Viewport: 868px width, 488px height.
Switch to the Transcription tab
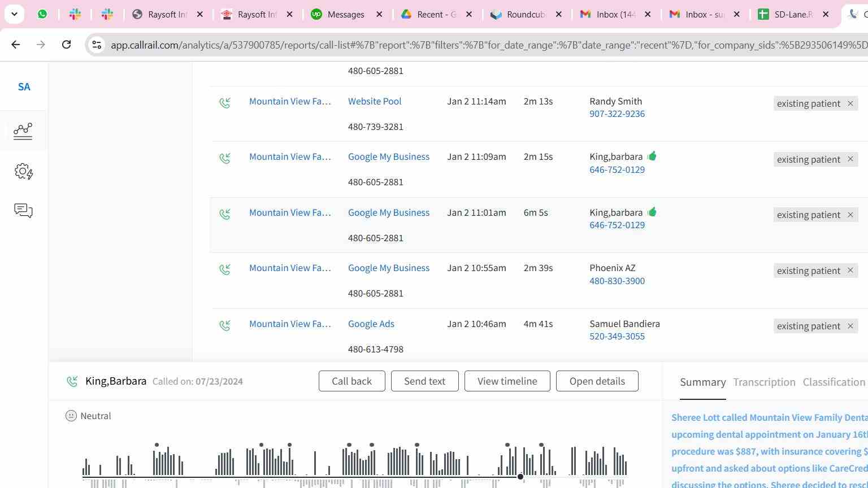pos(764,382)
